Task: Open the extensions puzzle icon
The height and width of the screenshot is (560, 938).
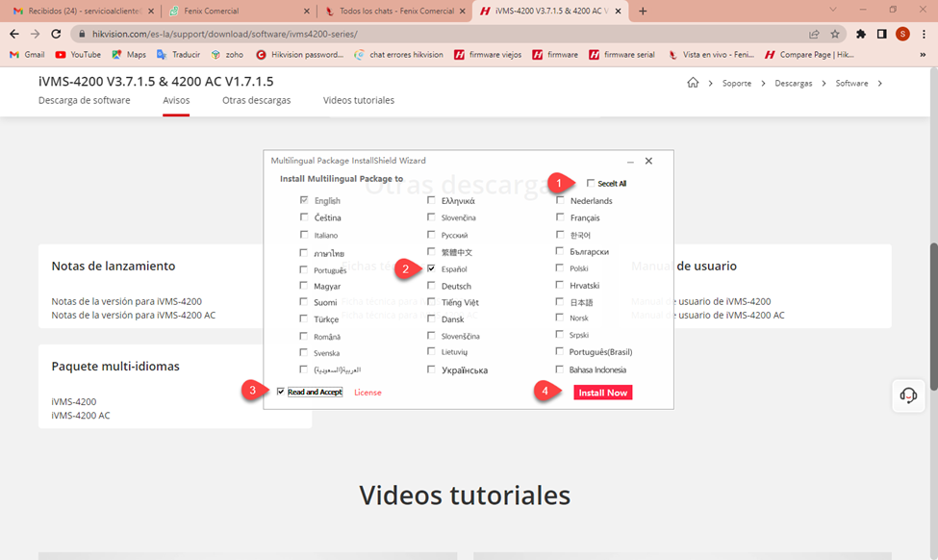Action: pos(861,34)
